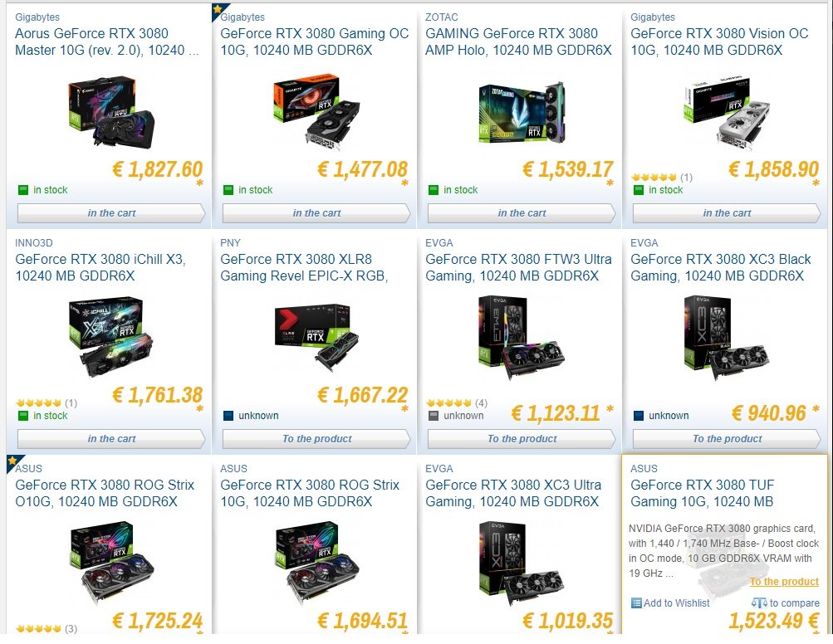This screenshot has width=833, height=644.
Task: Open To the product for EVGA XC3 Black
Action: (727, 438)
